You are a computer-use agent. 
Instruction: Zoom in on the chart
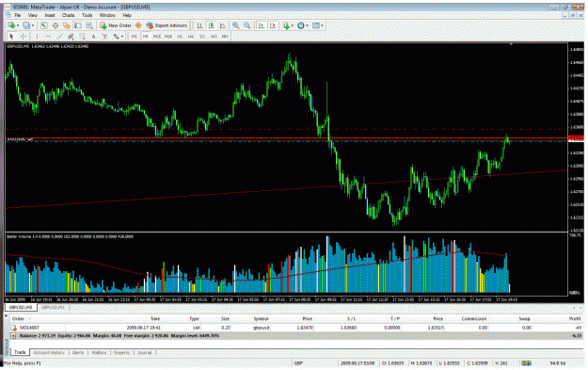pyautogui.click(x=236, y=25)
